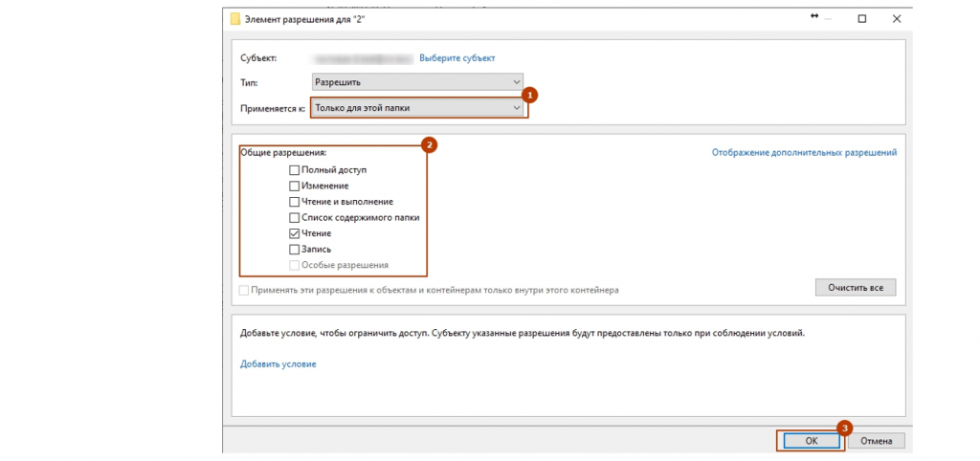The width and height of the screenshot is (980, 461).
Task: Tick the "Запись" checkbox
Action: 295,249
